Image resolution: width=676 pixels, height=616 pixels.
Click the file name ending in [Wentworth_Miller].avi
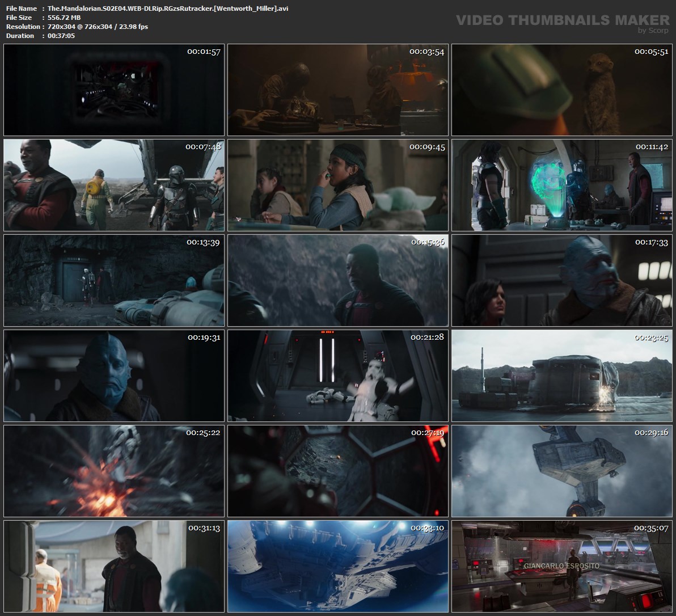(x=168, y=9)
